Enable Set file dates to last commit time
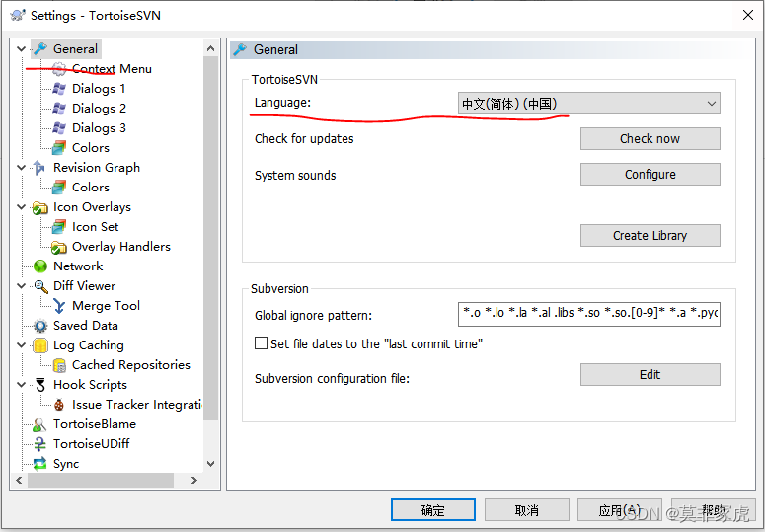This screenshot has height=532, width=765. pos(261,343)
